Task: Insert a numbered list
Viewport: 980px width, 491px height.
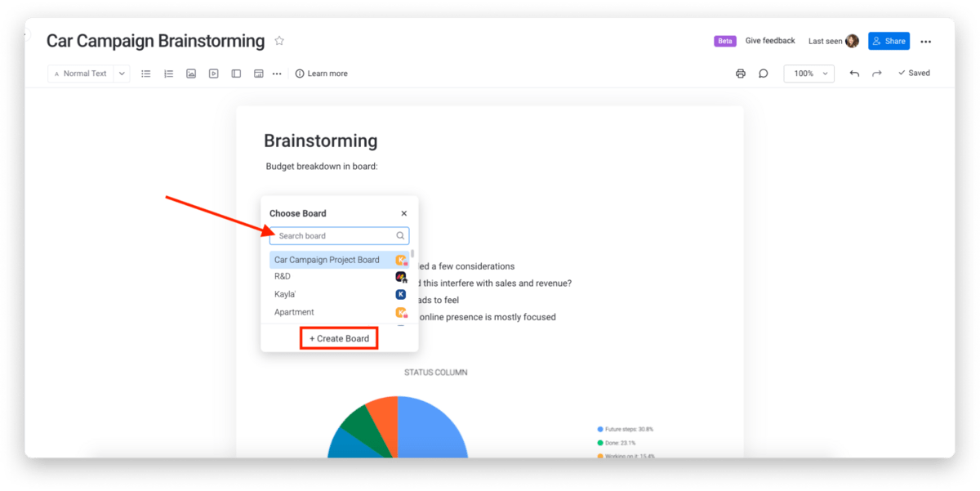Action: 169,74
